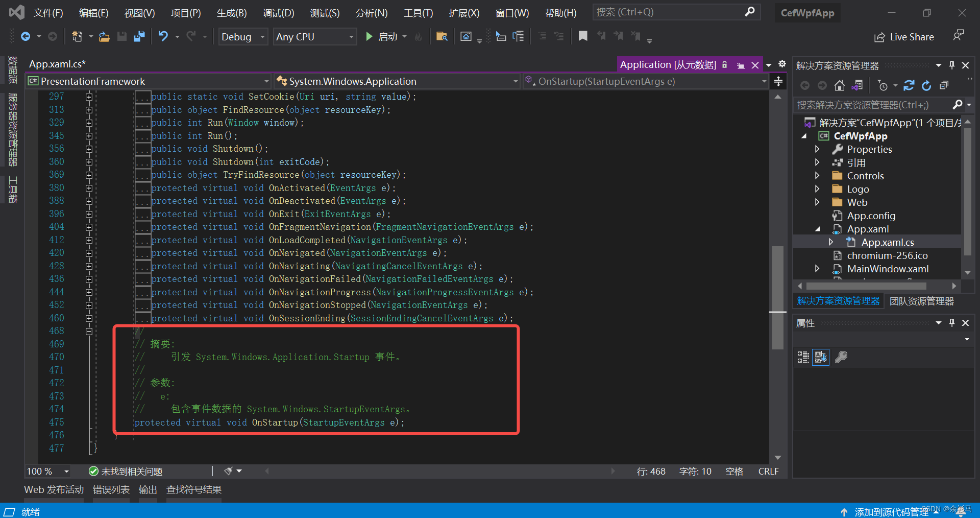Image resolution: width=980 pixels, height=518 pixels.
Task: Collapse the App.xaml tree node
Action: click(x=819, y=229)
